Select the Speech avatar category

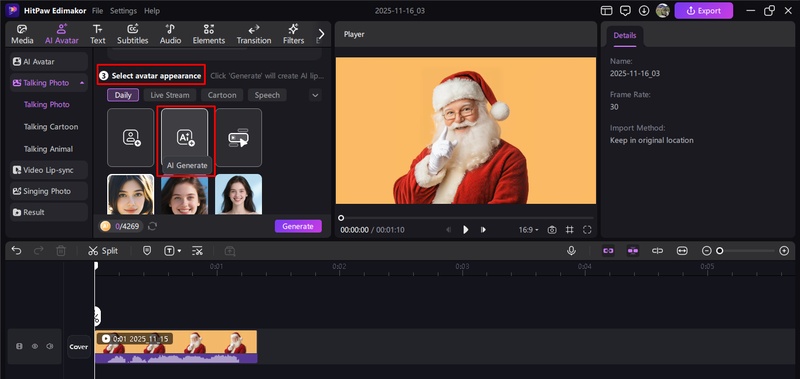(267, 95)
